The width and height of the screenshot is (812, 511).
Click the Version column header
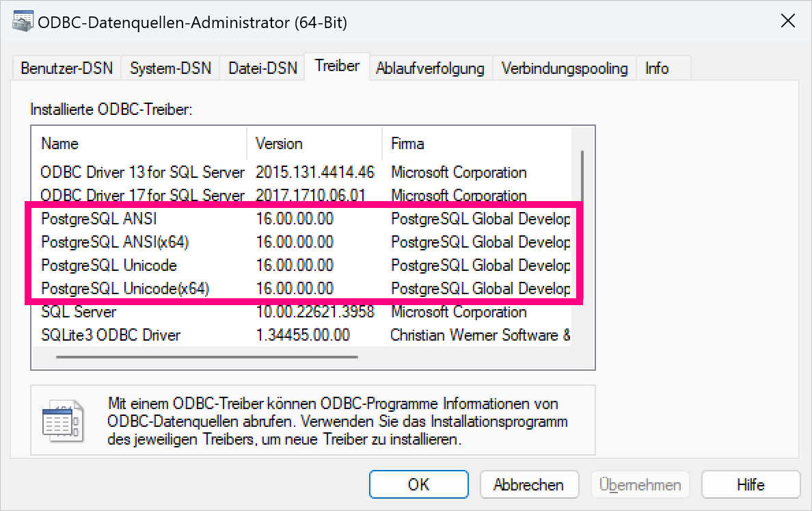coord(279,144)
